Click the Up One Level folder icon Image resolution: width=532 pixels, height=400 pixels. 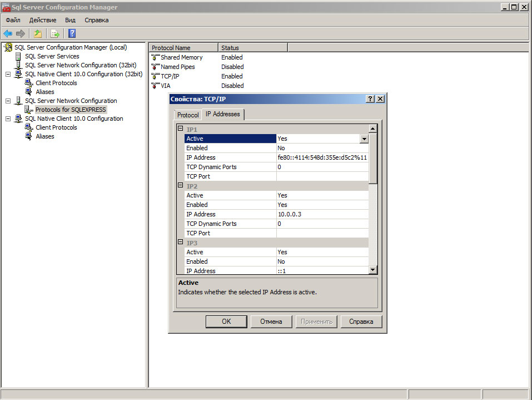click(x=38, y=33)
